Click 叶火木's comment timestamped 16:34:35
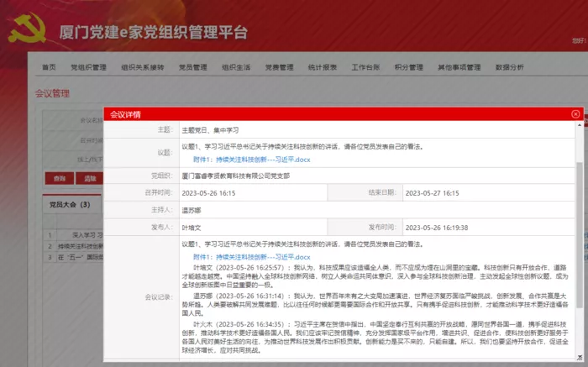The image size is (588, 367). tap(375, 337)
